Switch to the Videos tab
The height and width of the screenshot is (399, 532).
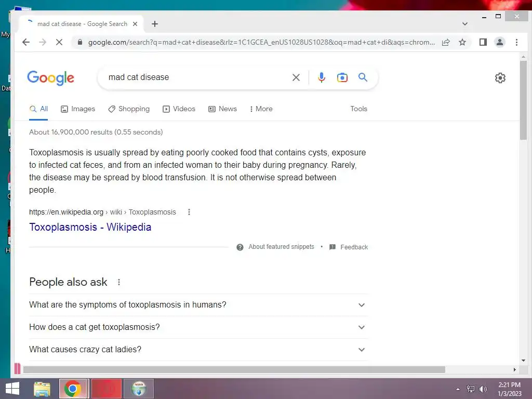179,109
